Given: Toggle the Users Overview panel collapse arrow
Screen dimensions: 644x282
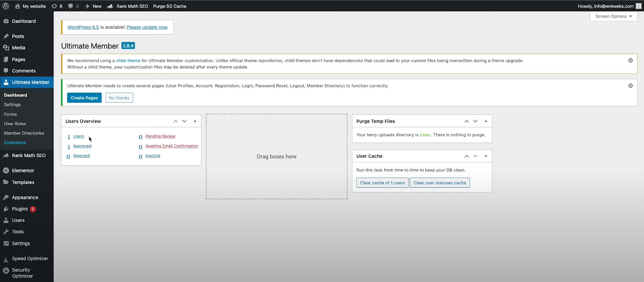Looking at the screenshot, I should point(195,121).
